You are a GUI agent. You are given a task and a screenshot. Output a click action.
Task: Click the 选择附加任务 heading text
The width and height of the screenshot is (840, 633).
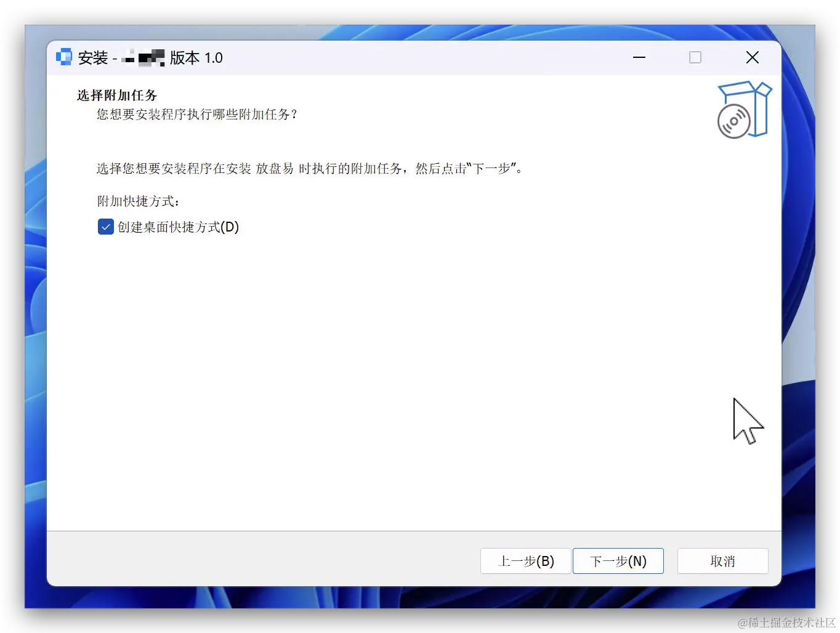[x=117, y=95]
